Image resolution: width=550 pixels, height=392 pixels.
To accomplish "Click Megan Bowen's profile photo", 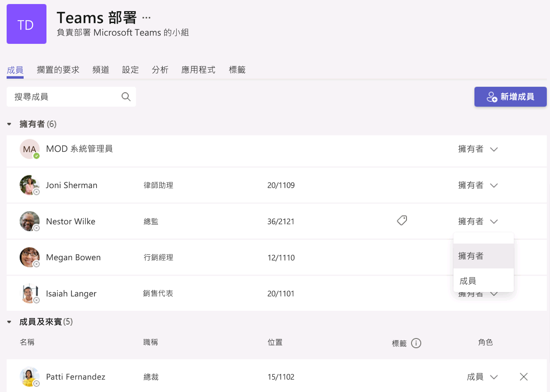I will [30, 257].
